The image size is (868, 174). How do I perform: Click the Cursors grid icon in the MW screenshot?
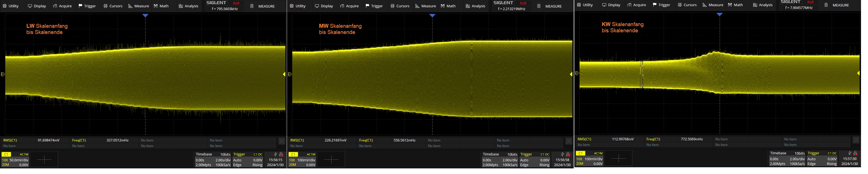click(393, 6)
